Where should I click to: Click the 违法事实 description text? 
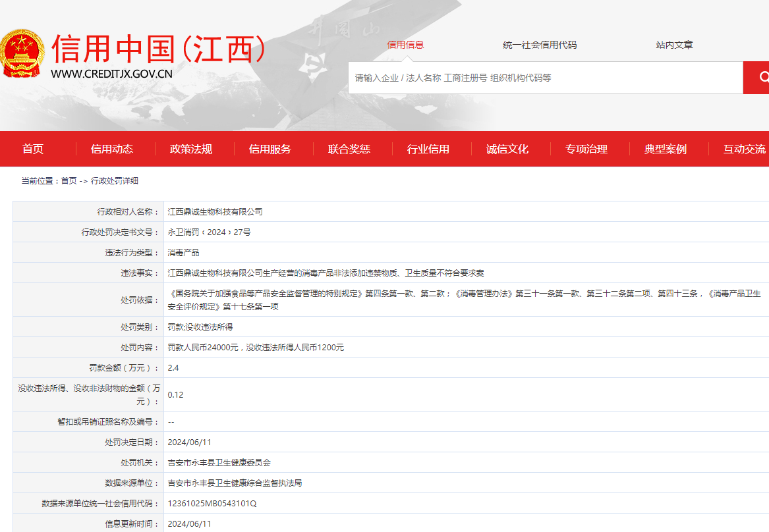click(326, 273)
